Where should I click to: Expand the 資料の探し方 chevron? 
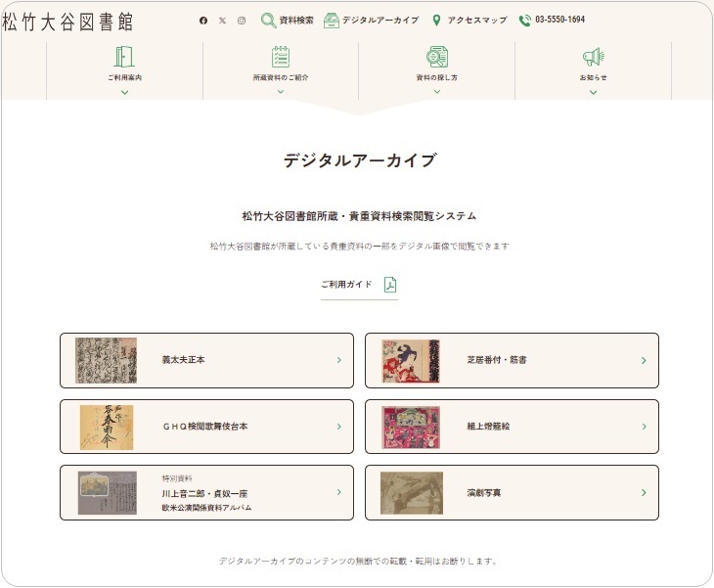point(436,92)
